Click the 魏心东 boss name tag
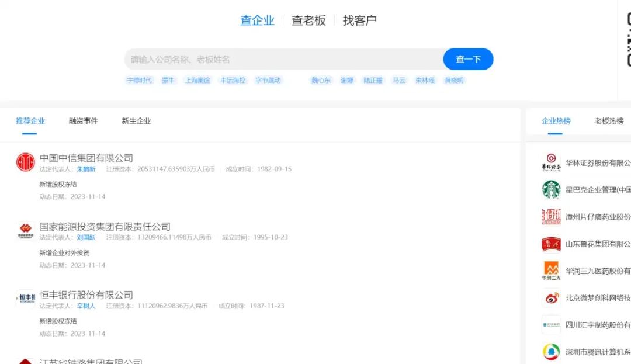Viewport: 631px width, 364px height. coord(321,81)
